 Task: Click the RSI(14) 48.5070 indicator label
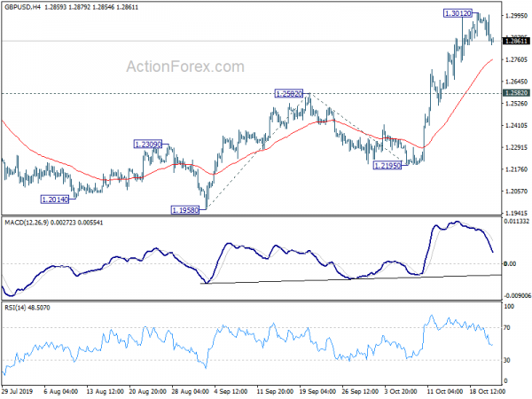[27, 308]
